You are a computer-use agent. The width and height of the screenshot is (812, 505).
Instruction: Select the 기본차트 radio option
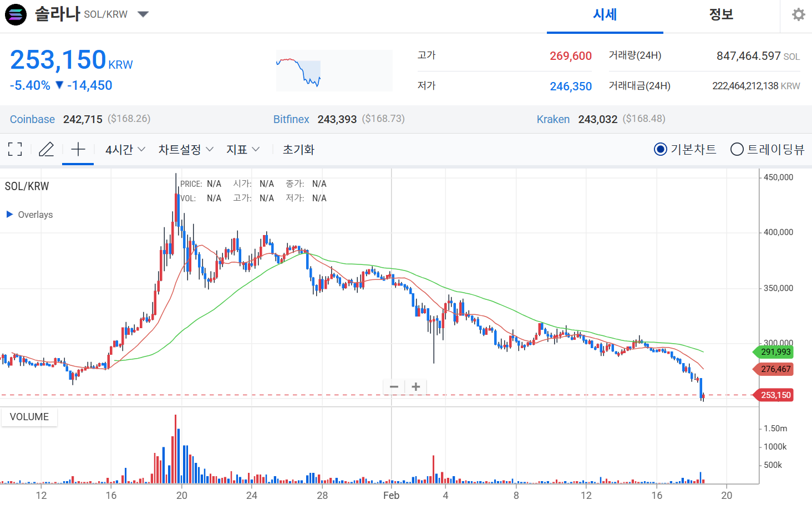660,149
